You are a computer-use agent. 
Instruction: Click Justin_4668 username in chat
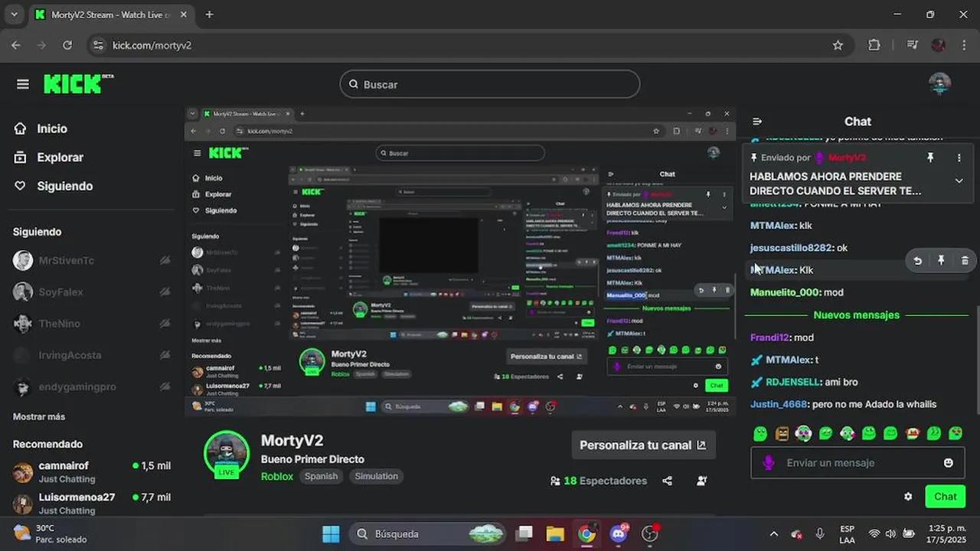tap(779, 404)
